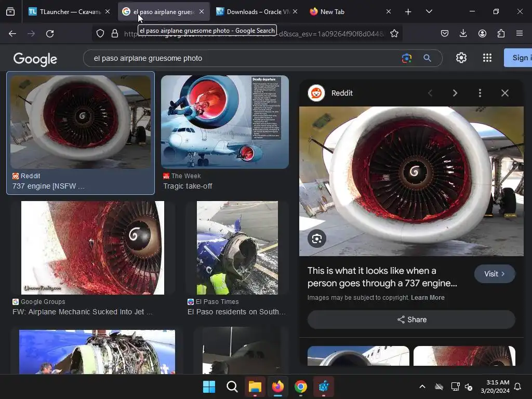Screen dimensions: 532x399
Task: Open 'FW: Airplane Mechanic Sucked Into Jet' caption
Action: (x=83, y=312)
